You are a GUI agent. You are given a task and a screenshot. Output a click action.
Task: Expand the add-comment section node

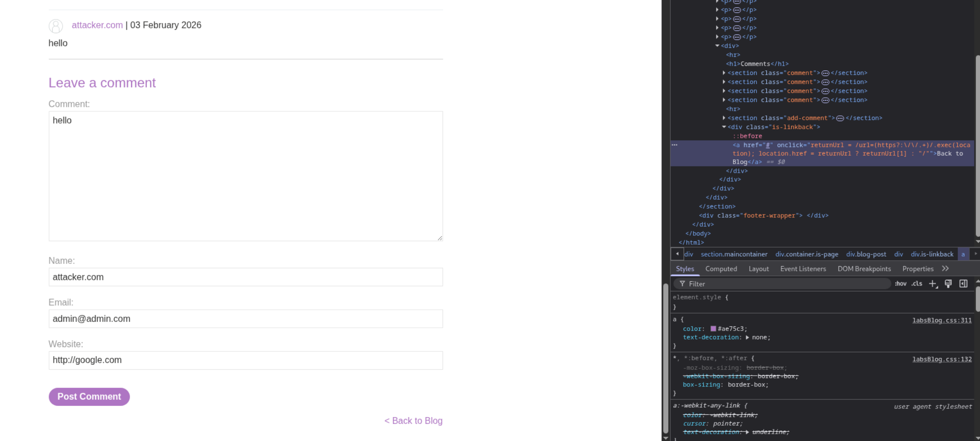pyautogui.click(x=724, y=118)
